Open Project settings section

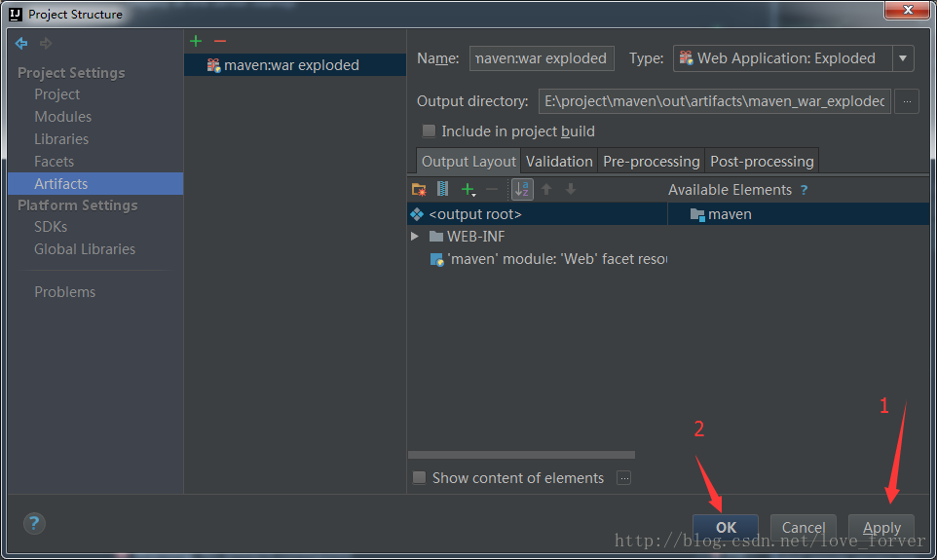pos(56,94)
